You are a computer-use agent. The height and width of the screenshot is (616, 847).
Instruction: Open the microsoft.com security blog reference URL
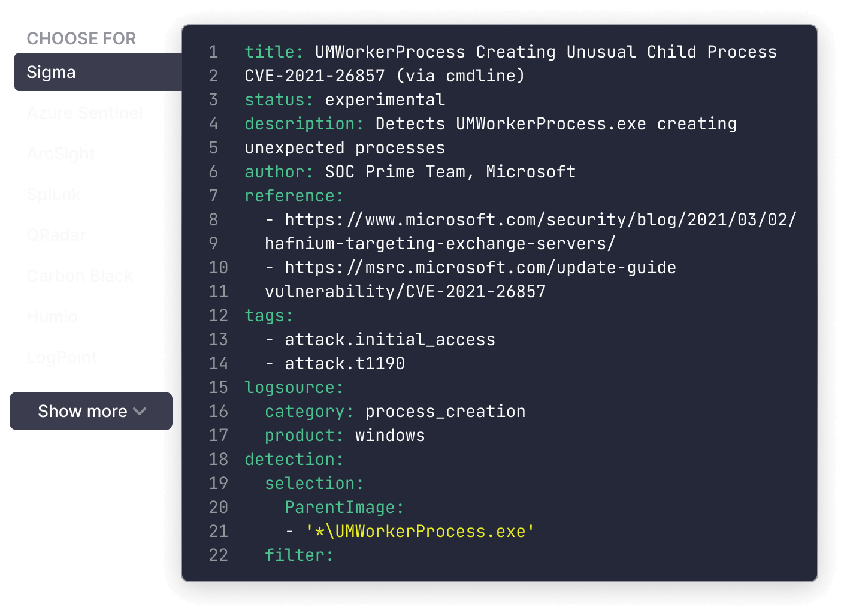point(540,220)
